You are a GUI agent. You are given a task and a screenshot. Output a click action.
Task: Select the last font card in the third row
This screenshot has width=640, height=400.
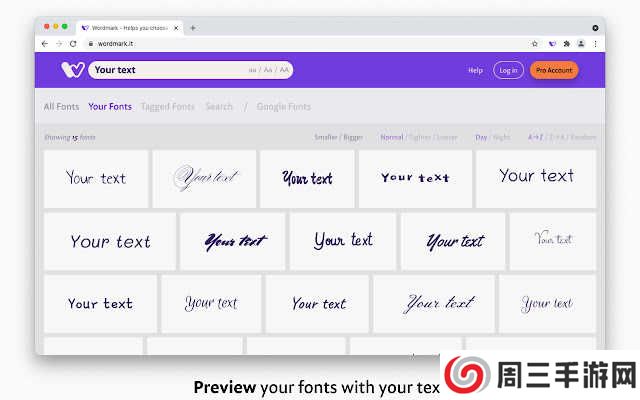tap(547, 304)
